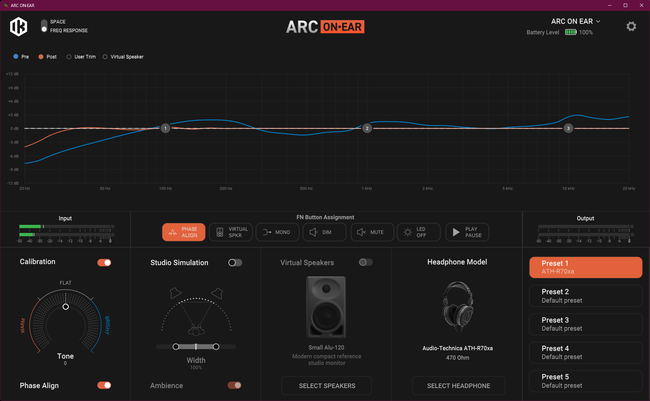Click the Headphone Model heading
Screen dimensions: 650x401
point(457,262)
